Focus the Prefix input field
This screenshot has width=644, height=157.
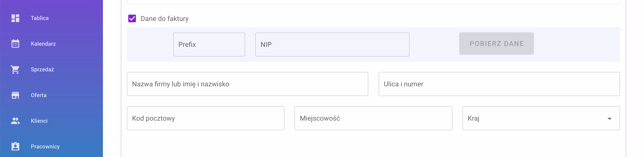point(209,44)
